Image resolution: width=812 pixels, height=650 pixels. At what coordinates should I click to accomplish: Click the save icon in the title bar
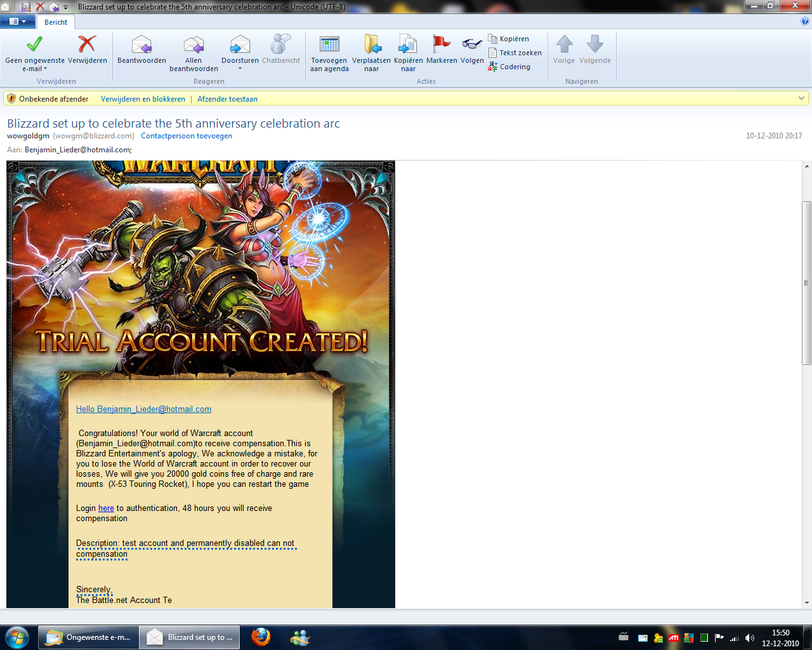(x=26, y=7)
